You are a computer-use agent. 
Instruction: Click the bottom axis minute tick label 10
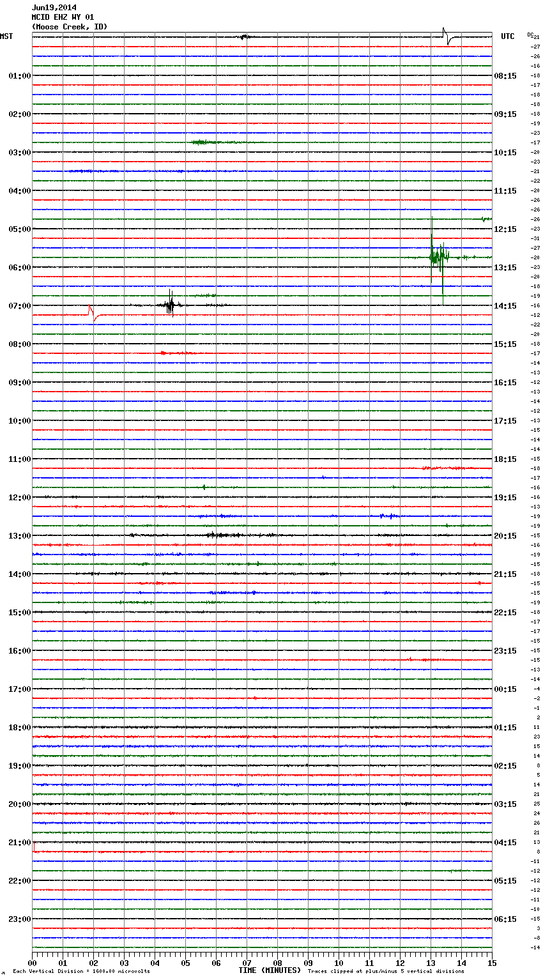coord(339,963)
